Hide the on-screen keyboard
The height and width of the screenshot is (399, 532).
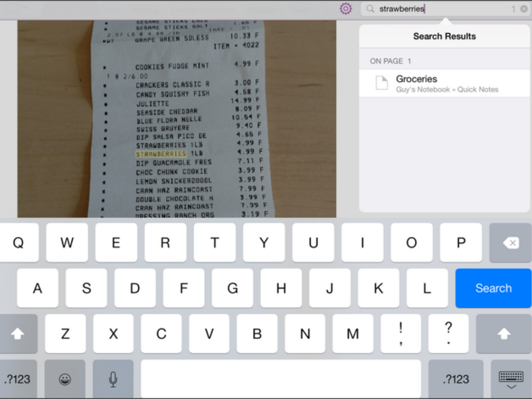(511, 379)
